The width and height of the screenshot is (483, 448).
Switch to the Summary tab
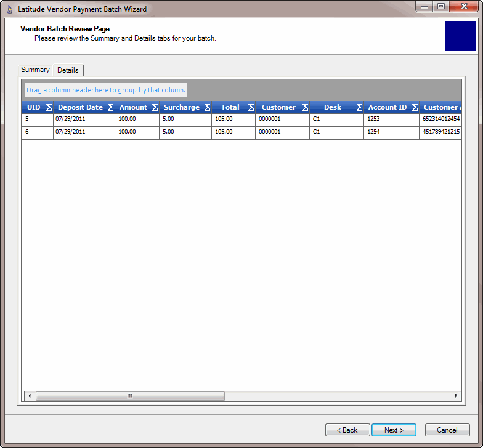coord(35,70)
